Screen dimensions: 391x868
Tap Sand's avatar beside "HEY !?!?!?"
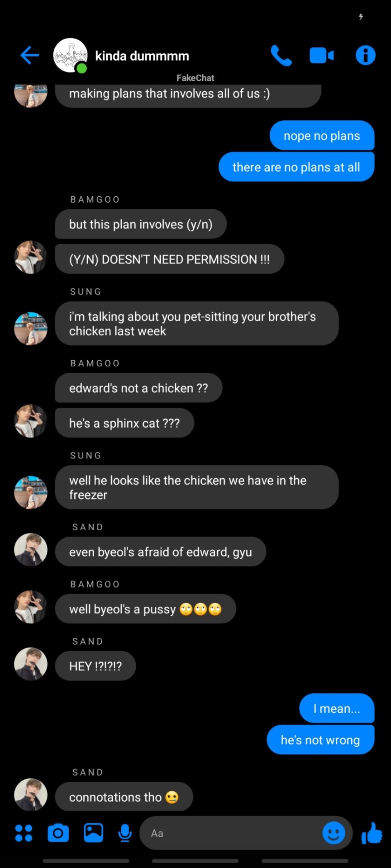31,664
